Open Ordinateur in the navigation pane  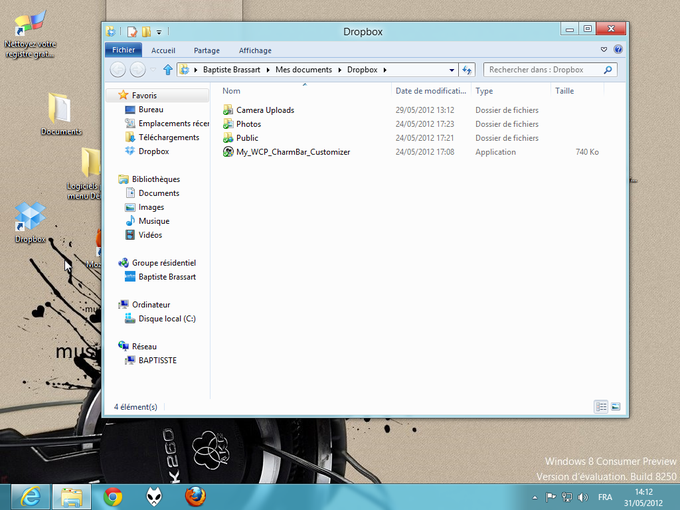pyautogui.click(x=151, y=304)
